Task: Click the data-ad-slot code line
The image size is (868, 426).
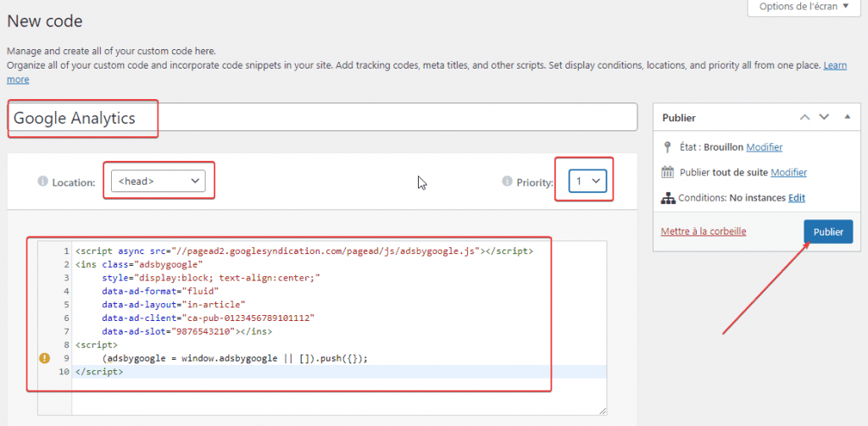Action: click(187, 332)
